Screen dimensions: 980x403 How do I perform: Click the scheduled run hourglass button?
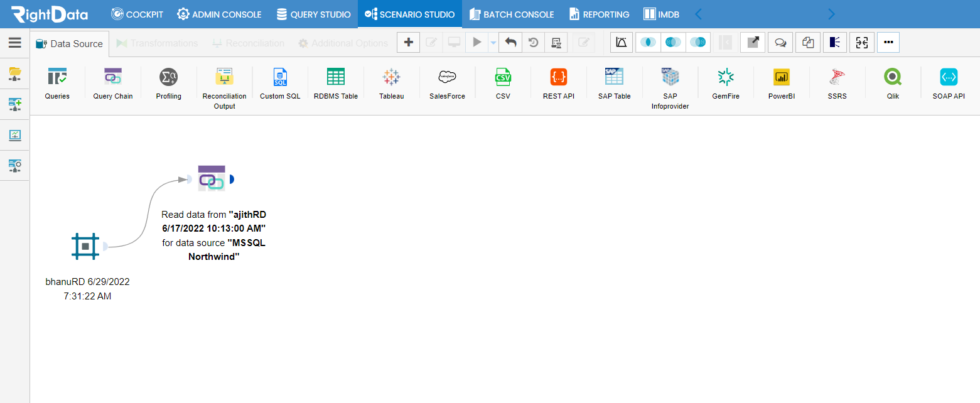pos(556,43)
